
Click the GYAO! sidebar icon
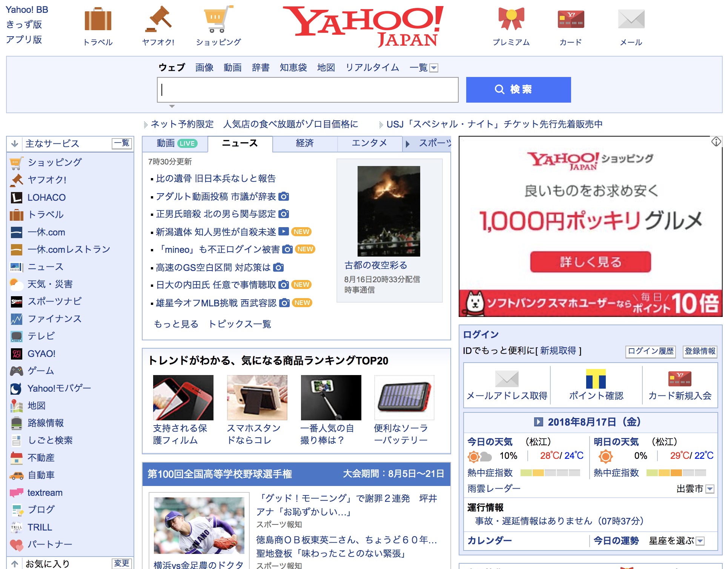pos(16,354)
